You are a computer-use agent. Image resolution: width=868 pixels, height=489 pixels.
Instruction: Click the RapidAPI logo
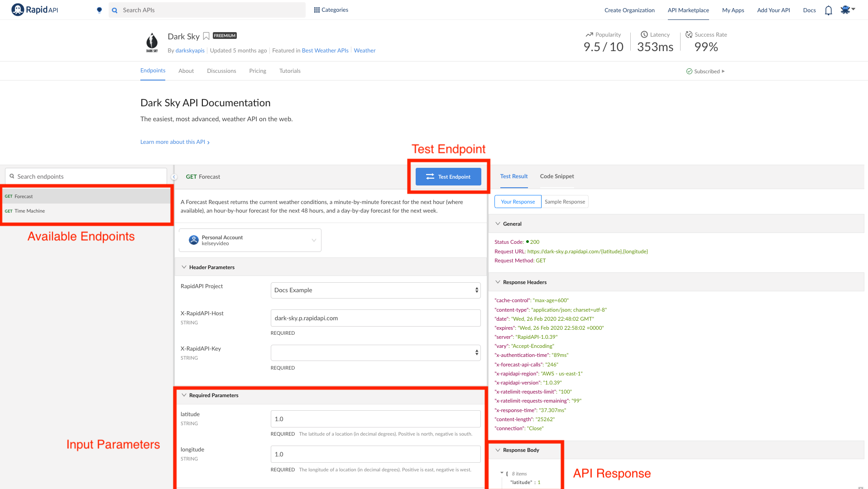(35, 10)
